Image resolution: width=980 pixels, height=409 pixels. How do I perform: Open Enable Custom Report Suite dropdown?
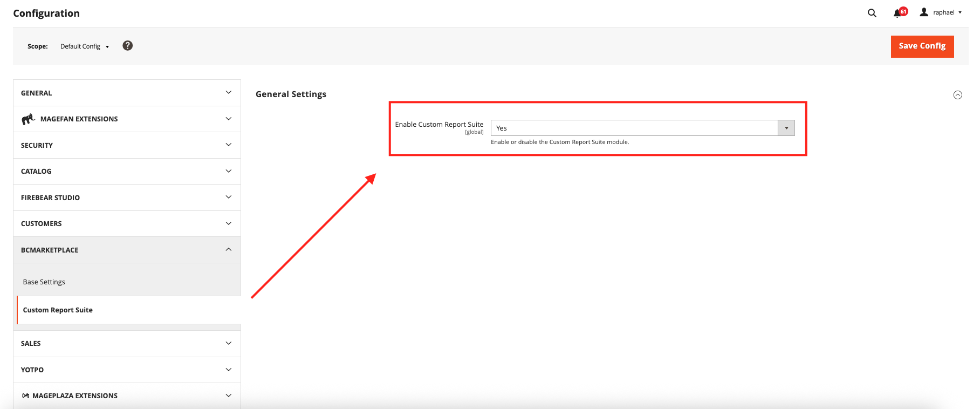coord(642,128)
